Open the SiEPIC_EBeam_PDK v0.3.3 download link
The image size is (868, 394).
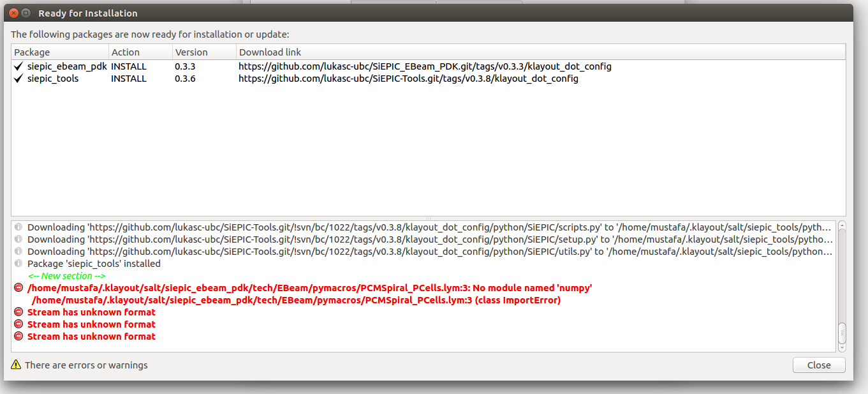(424, 66)
